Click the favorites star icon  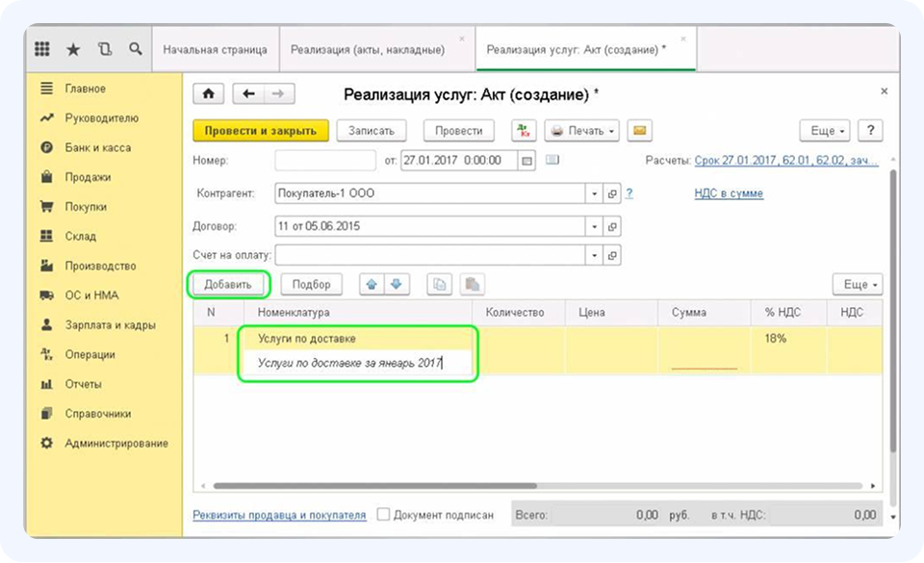(x=73, y=49)
